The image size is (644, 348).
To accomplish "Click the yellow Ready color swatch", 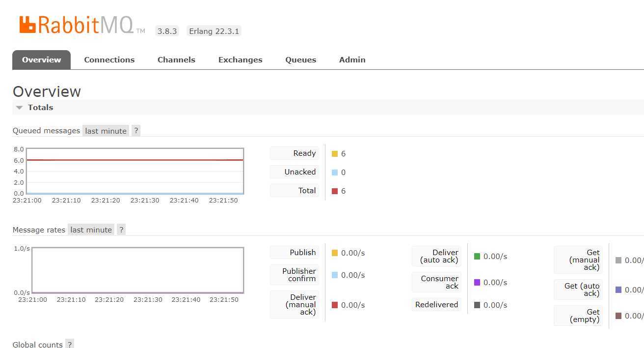I will coord(335,154).
